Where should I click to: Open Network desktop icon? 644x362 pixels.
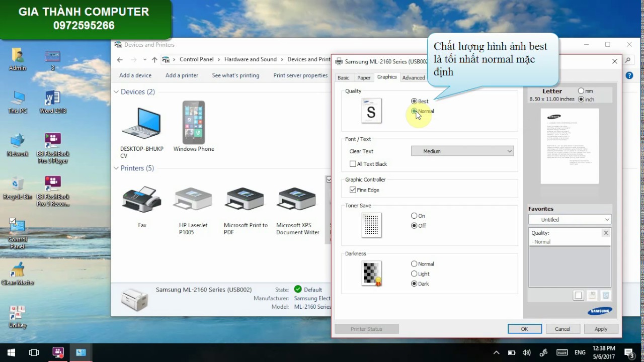coord(18,145)
